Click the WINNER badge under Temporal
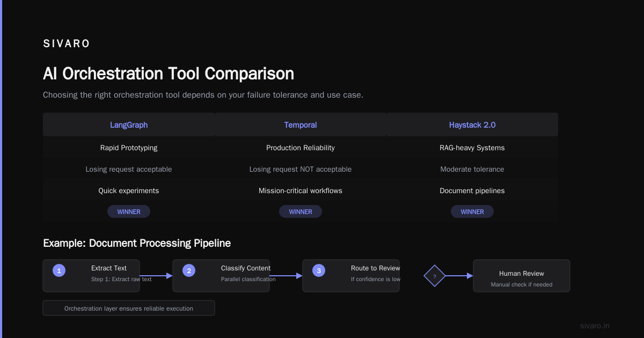The height and width of the screenshot is (338, 644). 301,211
